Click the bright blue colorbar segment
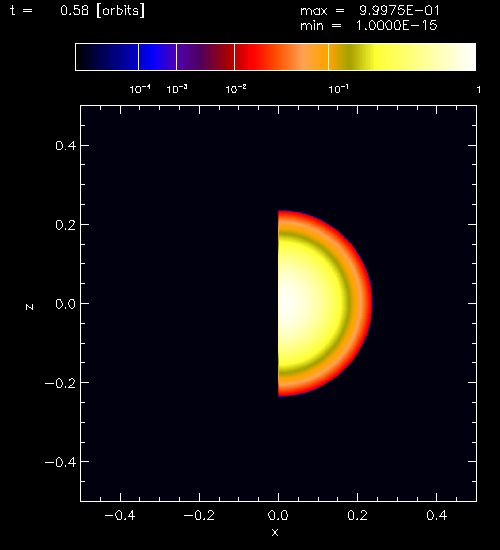 click(x=158, y=57)
